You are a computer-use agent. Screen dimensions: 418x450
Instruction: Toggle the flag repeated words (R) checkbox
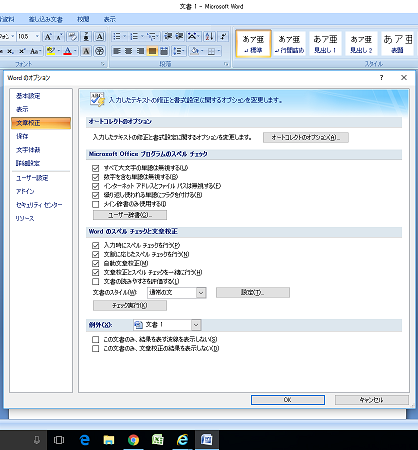(x=96, y=195)
